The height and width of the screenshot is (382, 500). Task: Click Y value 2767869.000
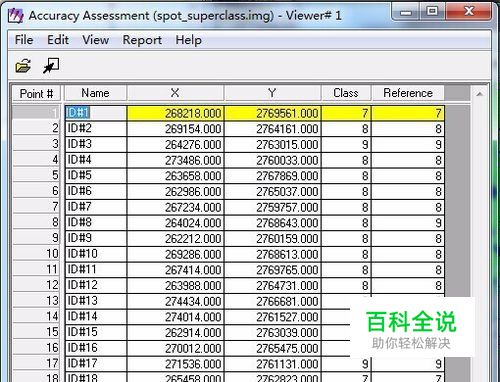(x=273, y=176)
